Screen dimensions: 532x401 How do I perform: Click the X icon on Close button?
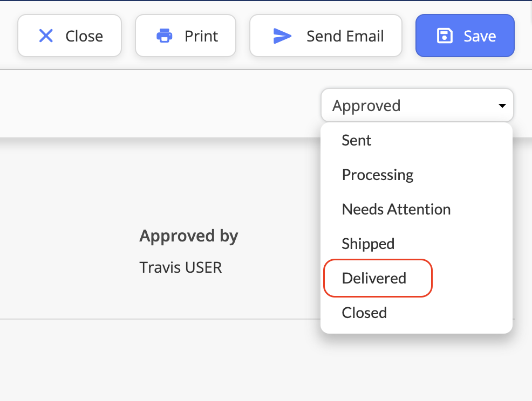click(x=46, y=36)
